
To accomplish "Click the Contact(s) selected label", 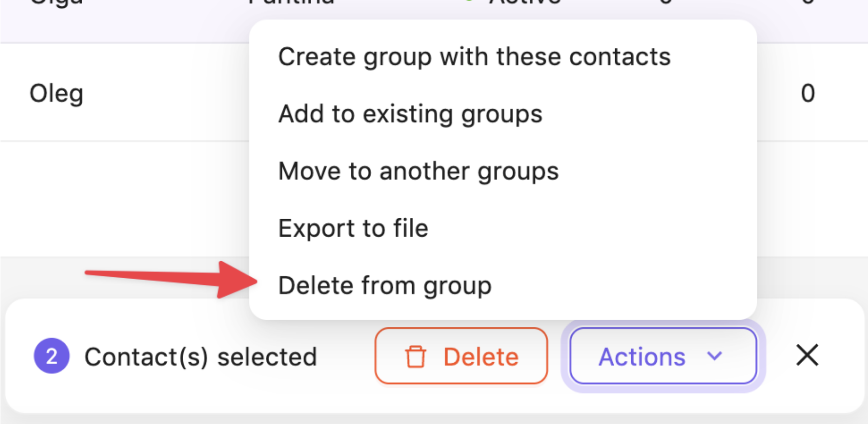I will click(201, 357).
